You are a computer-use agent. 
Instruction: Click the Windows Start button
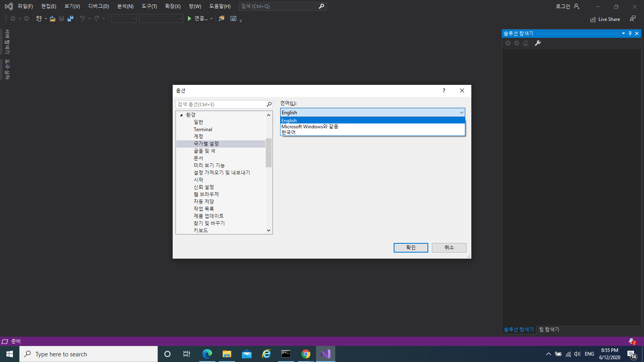10,354
